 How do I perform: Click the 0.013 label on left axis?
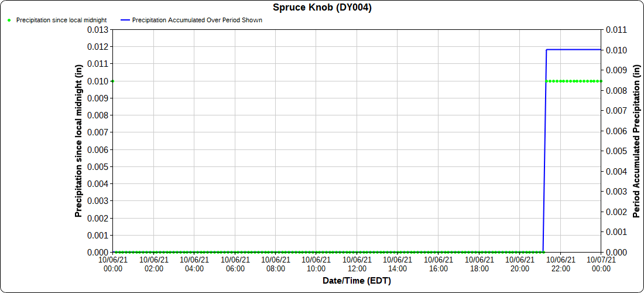(97, 29)
